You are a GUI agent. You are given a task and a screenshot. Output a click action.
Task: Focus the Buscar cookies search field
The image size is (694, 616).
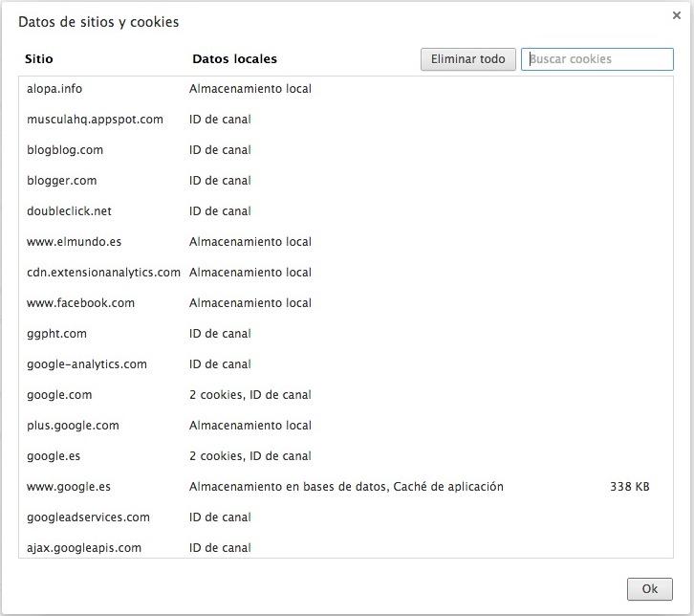(597, 59)
